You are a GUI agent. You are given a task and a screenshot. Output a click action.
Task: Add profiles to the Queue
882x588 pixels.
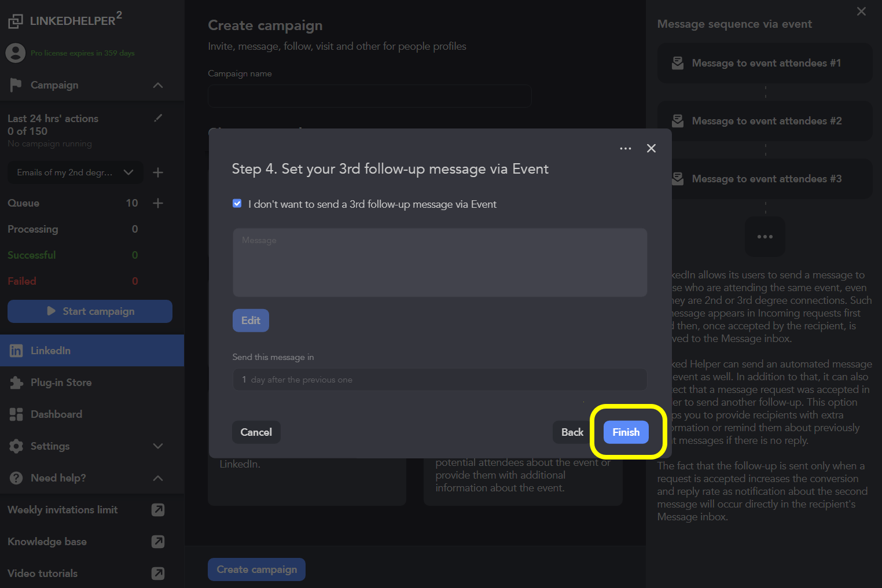click(158, 203)
